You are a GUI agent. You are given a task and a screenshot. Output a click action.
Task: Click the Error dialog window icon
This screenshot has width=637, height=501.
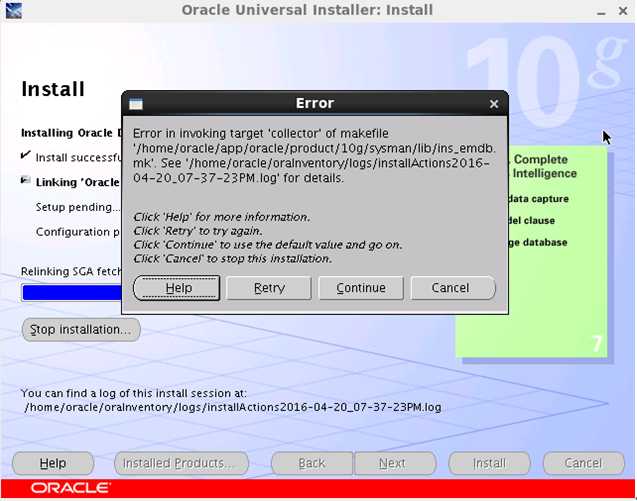[x=136, y=104]
